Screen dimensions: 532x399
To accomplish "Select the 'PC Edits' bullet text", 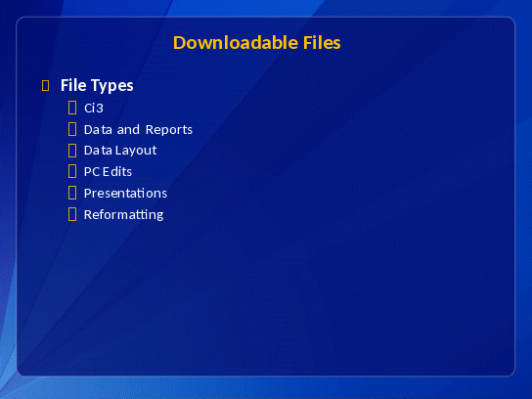I will (108, 172).
